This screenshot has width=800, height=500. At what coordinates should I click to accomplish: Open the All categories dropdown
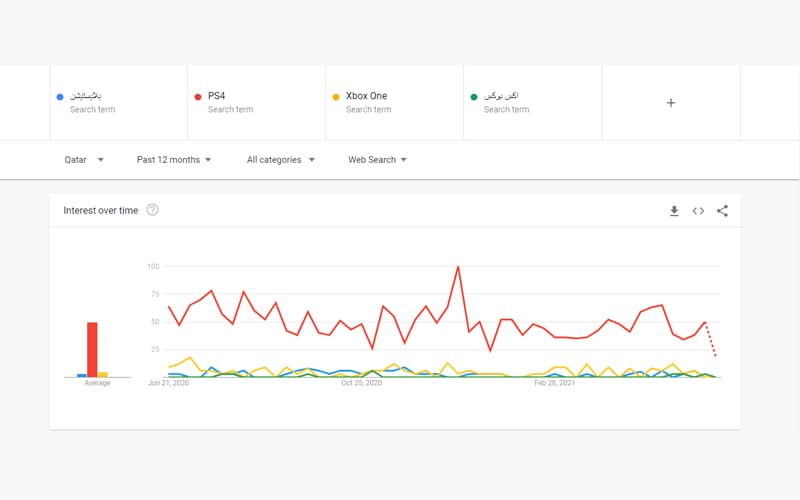pyautogui.click(x=281, y=159)
